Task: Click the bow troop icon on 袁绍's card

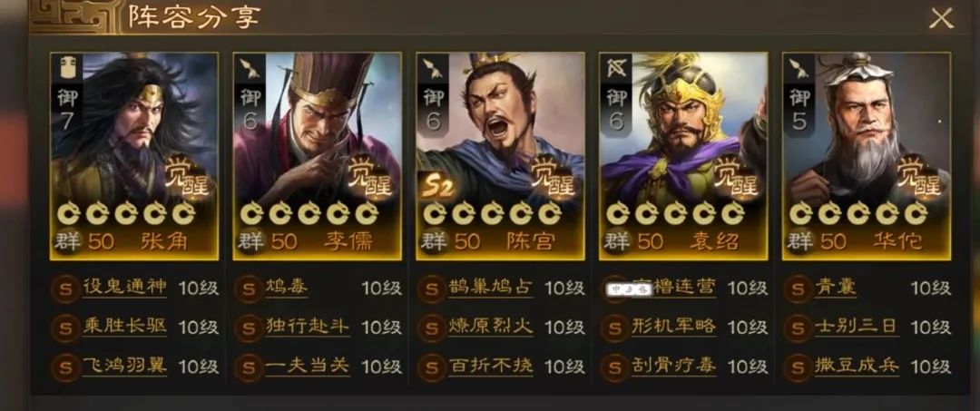Action: pyautogui.click(x=615, y=69)
